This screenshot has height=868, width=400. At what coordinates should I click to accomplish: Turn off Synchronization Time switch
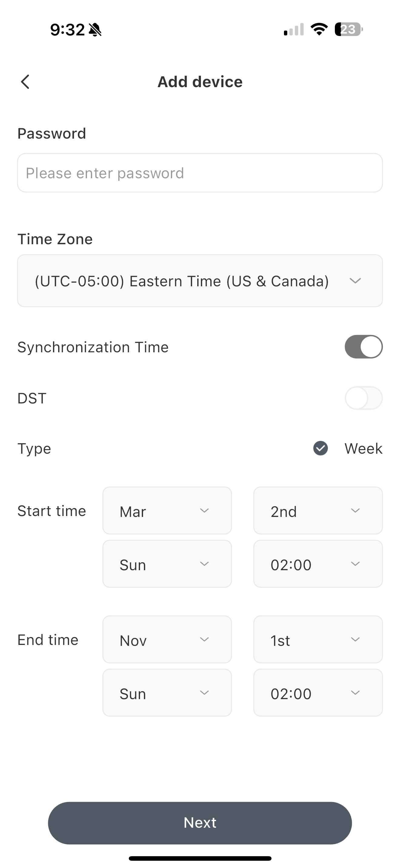pyautogui.click(x=363, y=347)
